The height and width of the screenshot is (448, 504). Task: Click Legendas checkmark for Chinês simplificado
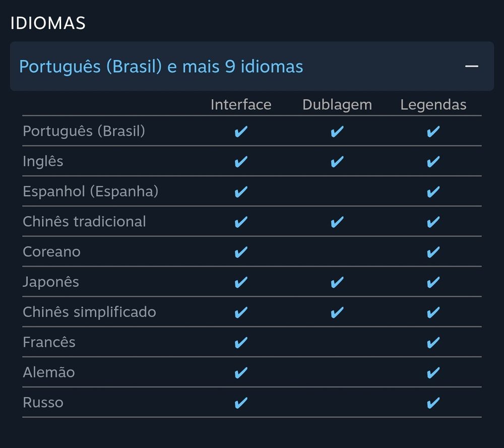point(433,312)
